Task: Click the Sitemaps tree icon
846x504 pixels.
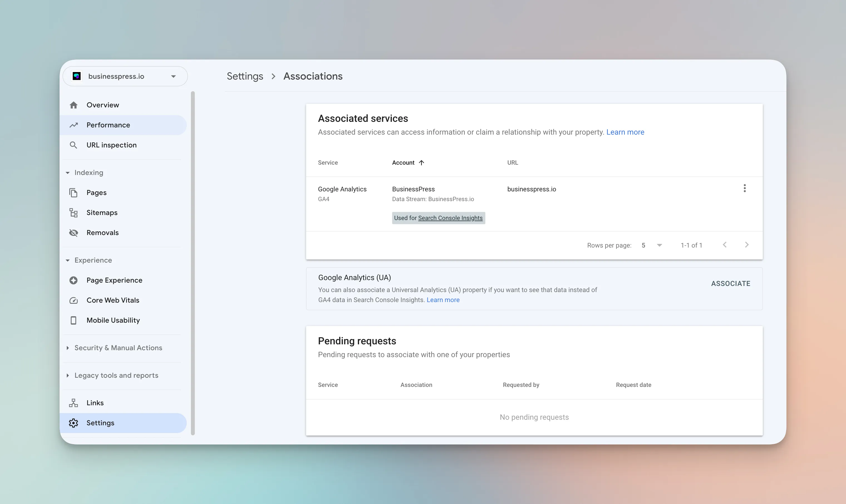Action: coord(73,213)
